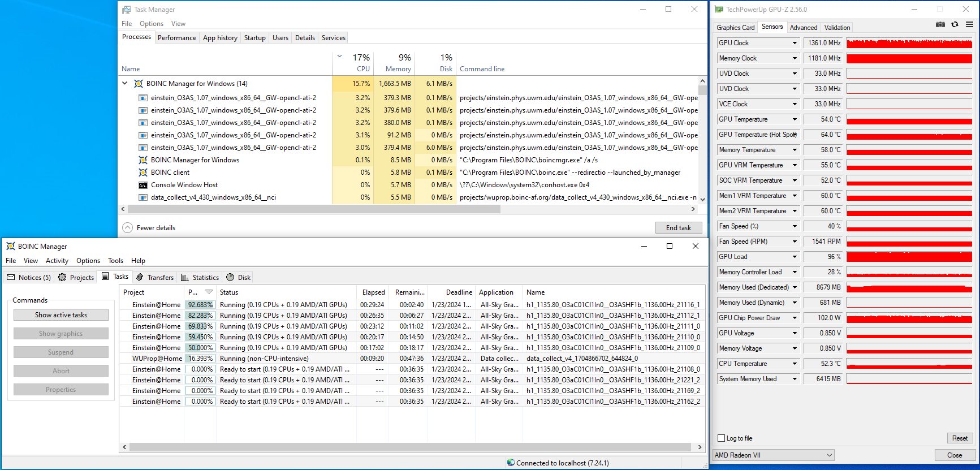Viewport: 980px width, 470px height.
Task: Click the Task Manager vertical scroll down arrow
Action: (702, 199)
